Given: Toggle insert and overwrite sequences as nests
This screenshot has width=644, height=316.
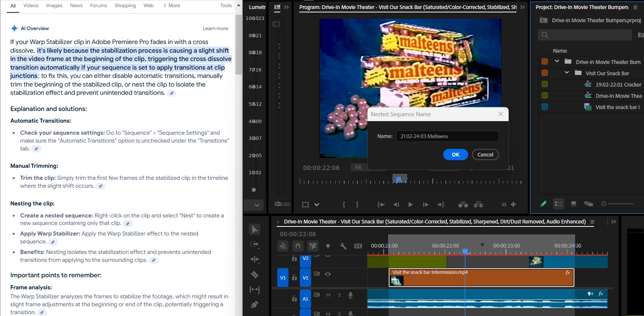Looking at the screenshot, I should click(x=283, y=246).
